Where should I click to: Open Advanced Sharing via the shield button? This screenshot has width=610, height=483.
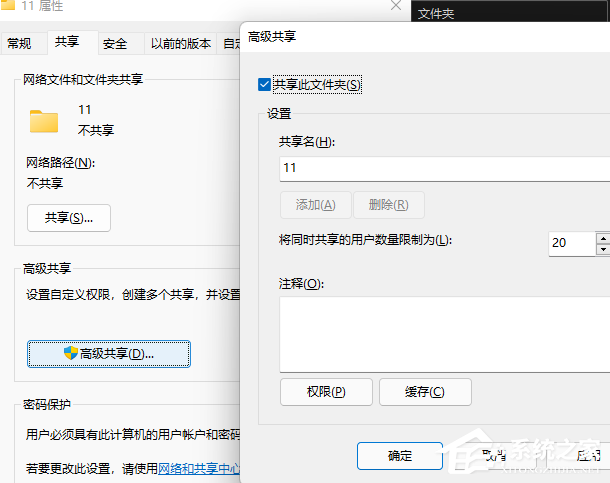(109, 353)
